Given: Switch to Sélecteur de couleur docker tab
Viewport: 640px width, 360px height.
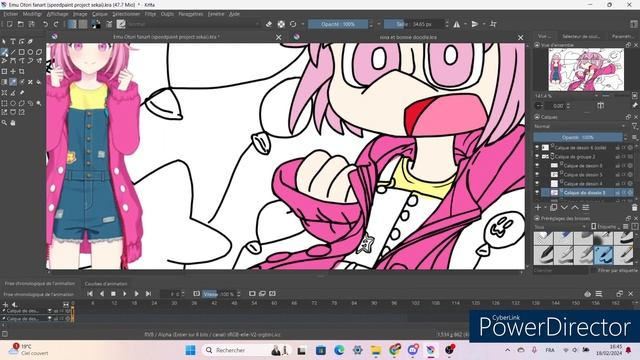Looking at the screenshot, I should 581,37.
